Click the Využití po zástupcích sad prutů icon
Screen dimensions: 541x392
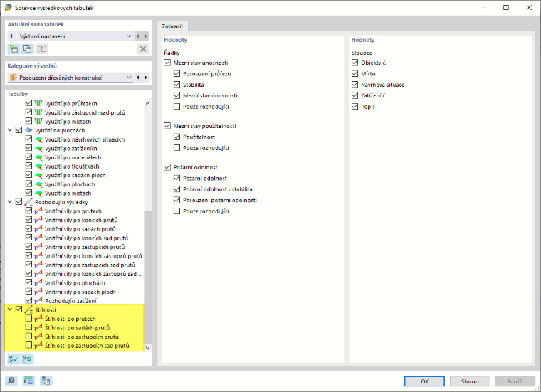(38, 112)
